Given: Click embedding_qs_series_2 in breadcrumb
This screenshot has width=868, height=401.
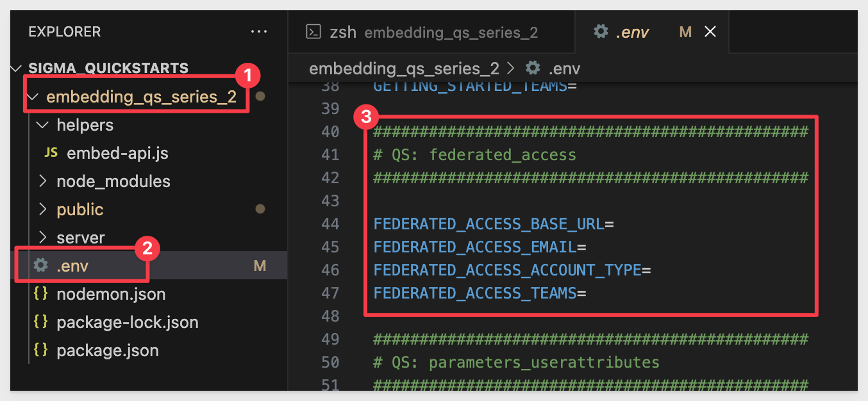Looking at the screenshot, I should tap(404, 68).
